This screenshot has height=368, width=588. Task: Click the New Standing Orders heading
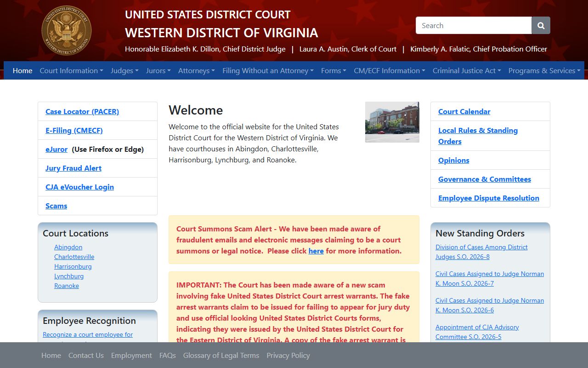[480, 233]
